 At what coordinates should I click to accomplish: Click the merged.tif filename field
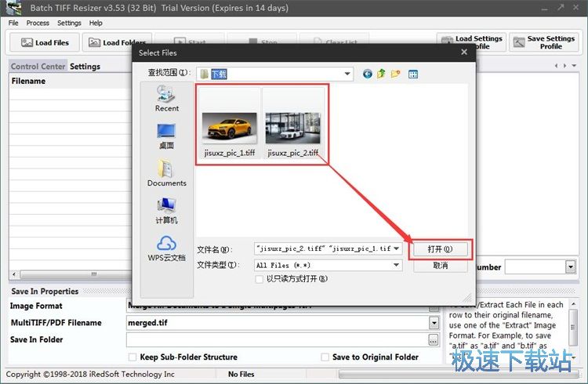278,323
